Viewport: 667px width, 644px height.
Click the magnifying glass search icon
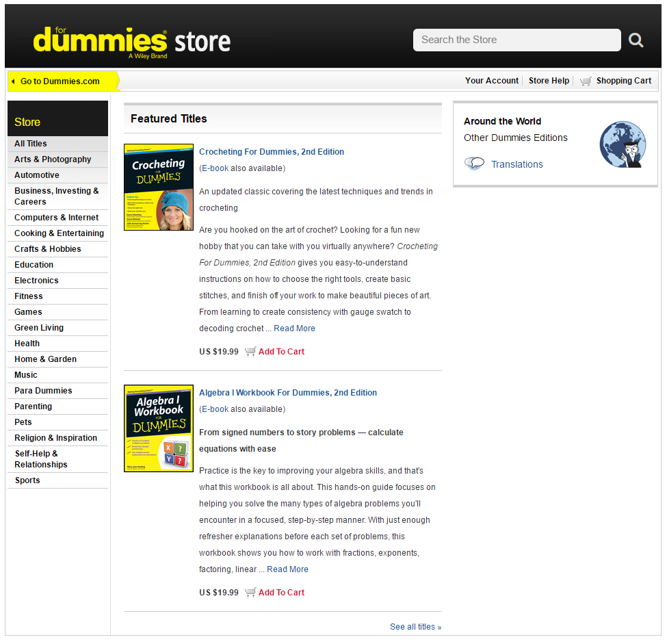636,40
